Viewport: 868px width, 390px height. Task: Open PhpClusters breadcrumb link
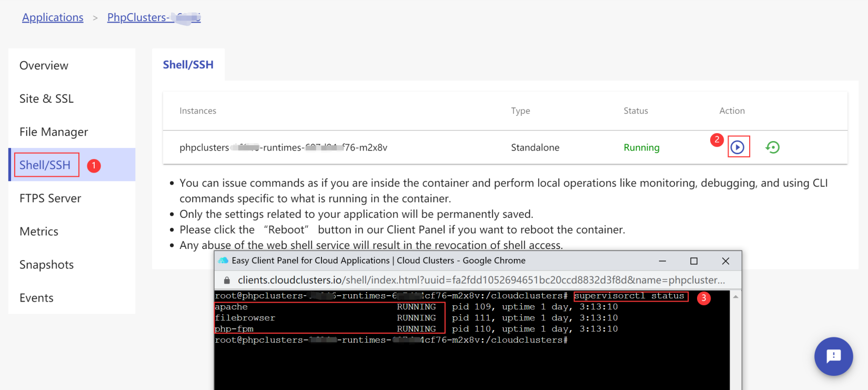click(x=154, y=17)
